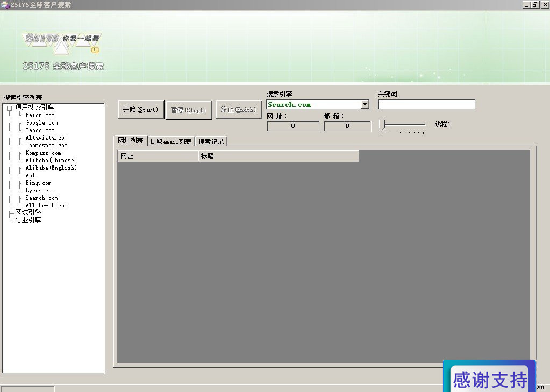Screen dimensions: 550x392
Task: Switch to the 提取email列表 tab
Action: pos(171,142)
